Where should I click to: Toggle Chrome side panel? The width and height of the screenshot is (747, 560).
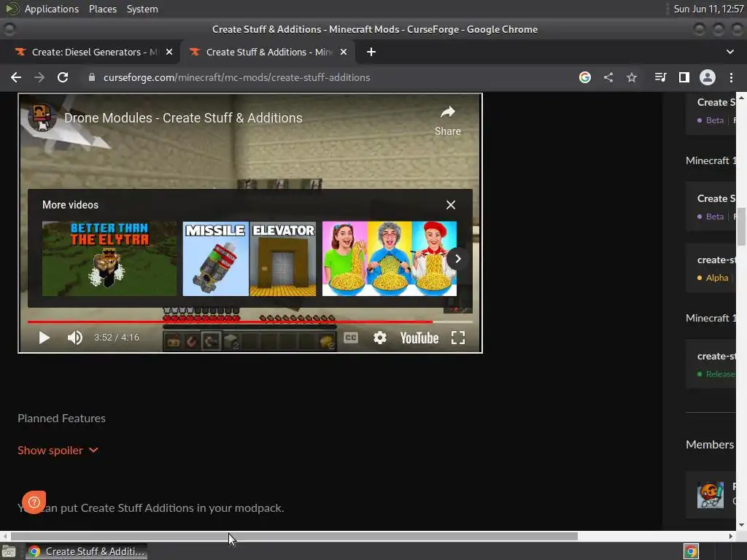click(684, 77)
